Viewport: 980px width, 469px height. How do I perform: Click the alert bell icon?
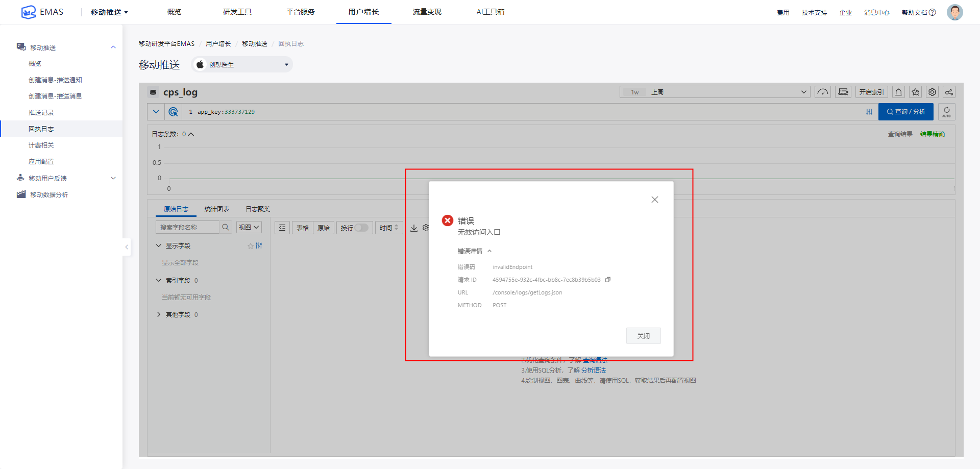tap(899, 92)
